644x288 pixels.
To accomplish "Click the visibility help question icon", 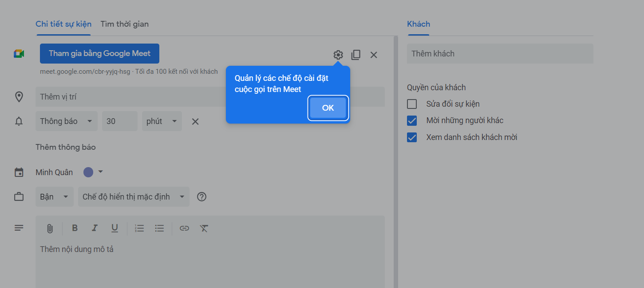I will pos(201,196).
